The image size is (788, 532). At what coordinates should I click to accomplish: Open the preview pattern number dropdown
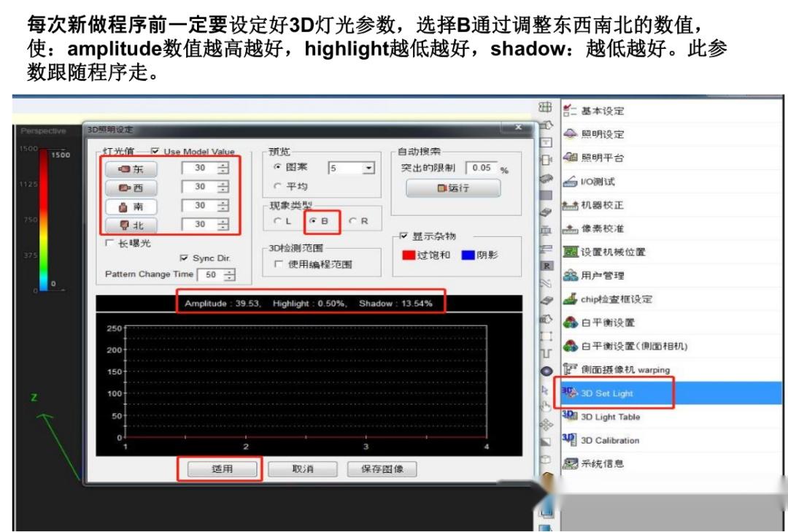pos(369,167)
